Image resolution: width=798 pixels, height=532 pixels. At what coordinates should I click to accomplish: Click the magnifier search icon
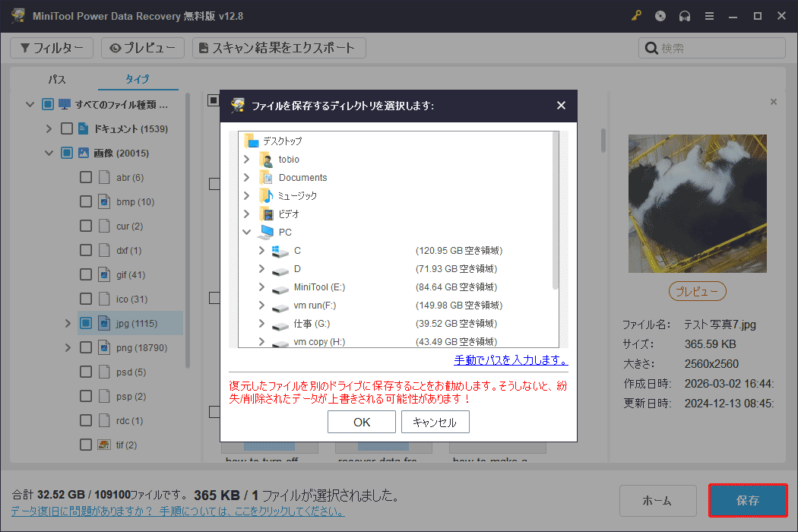(651, 48)
